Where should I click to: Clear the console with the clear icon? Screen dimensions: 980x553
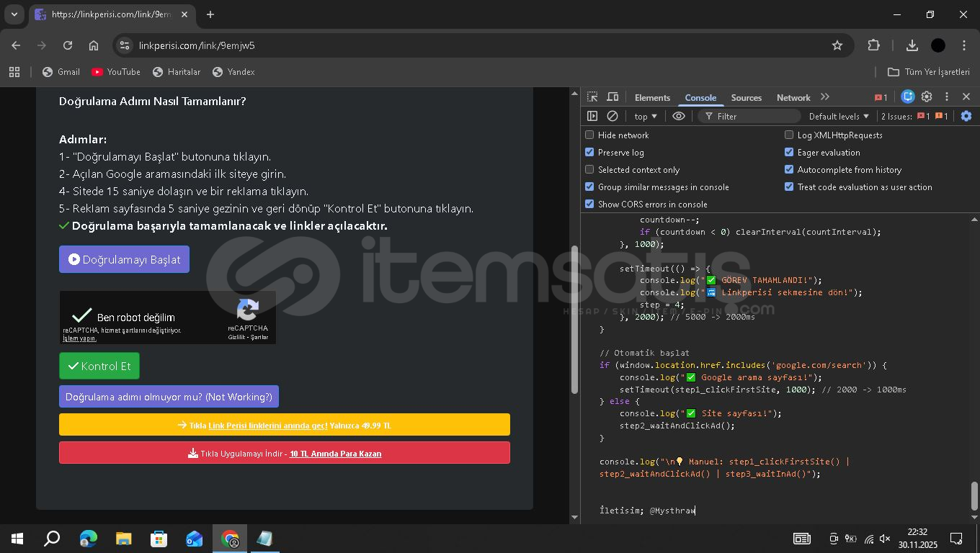(612, 116)
